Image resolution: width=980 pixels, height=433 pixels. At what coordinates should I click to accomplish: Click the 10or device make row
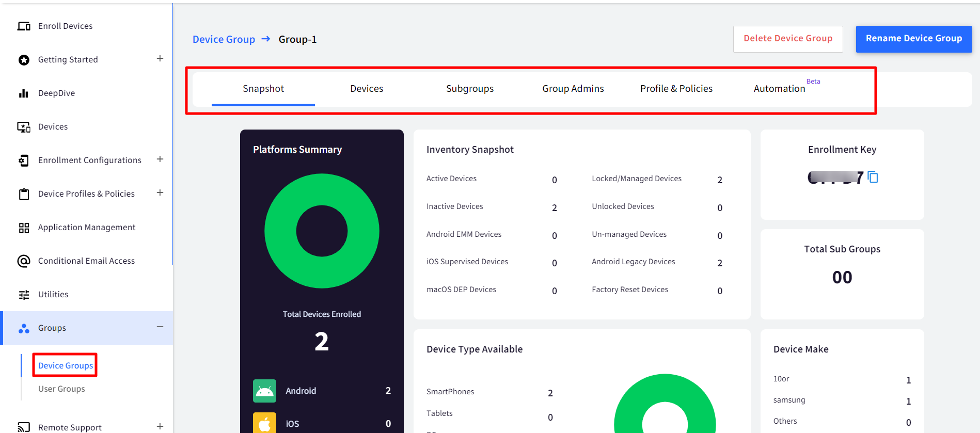point(842,379)
